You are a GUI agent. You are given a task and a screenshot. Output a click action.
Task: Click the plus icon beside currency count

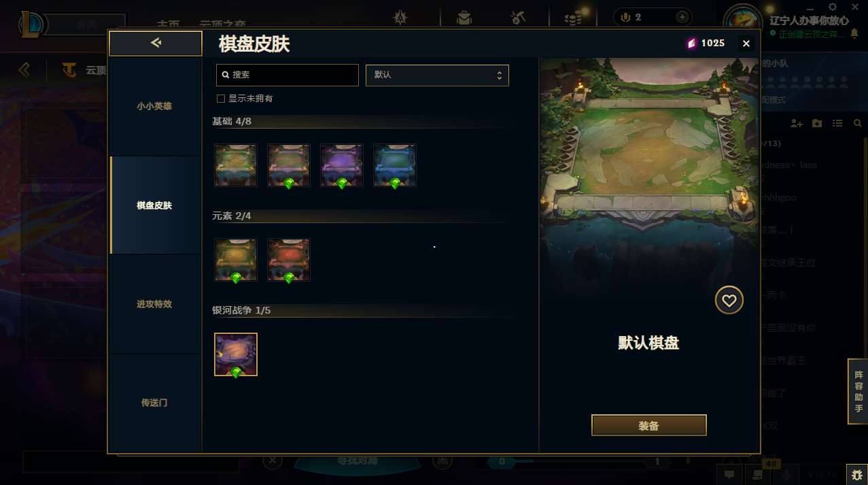click(682, 17)
